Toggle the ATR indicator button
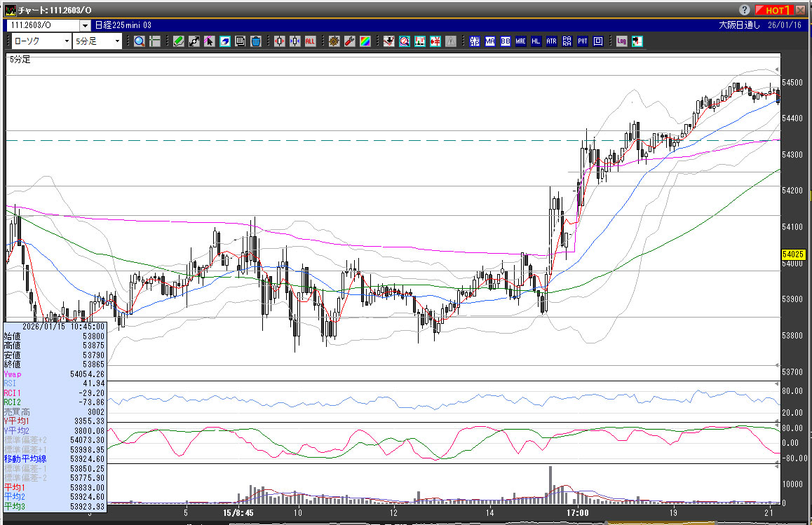The height and width of the screenshot is (525, 812). click(552, 41)
